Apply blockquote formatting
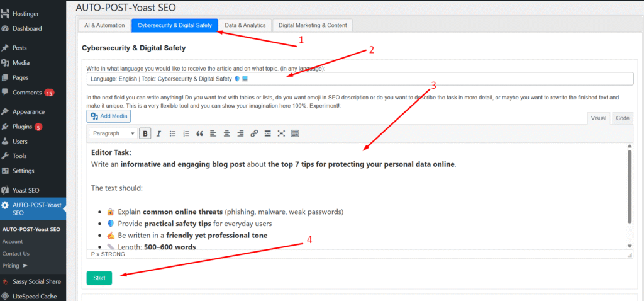The image size is (644, 301). [199, 133]
